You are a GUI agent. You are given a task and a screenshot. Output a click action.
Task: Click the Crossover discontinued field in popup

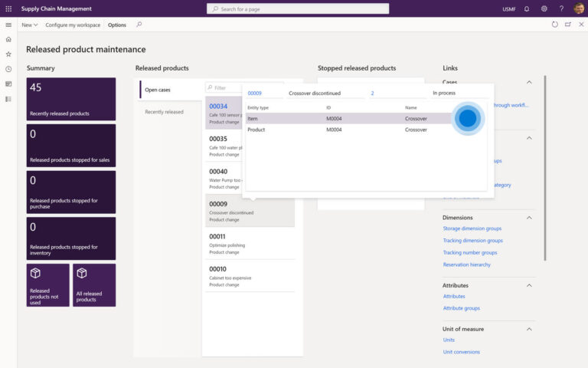click(x=325, y=93)
